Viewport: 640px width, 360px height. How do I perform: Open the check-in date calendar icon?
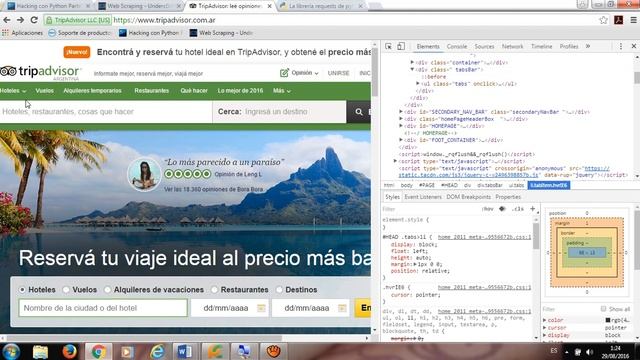261,308
